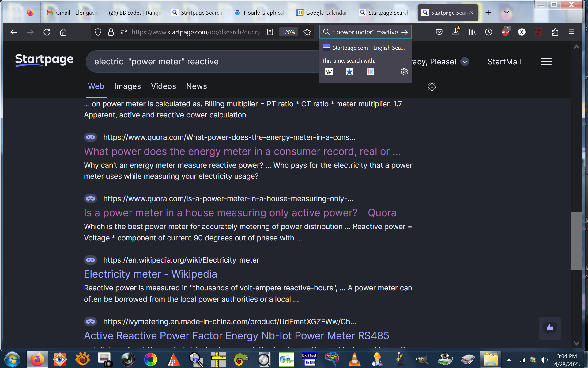Set zoom via 120% zoom indicator
The image size is (588, 368).
[288, 32]
